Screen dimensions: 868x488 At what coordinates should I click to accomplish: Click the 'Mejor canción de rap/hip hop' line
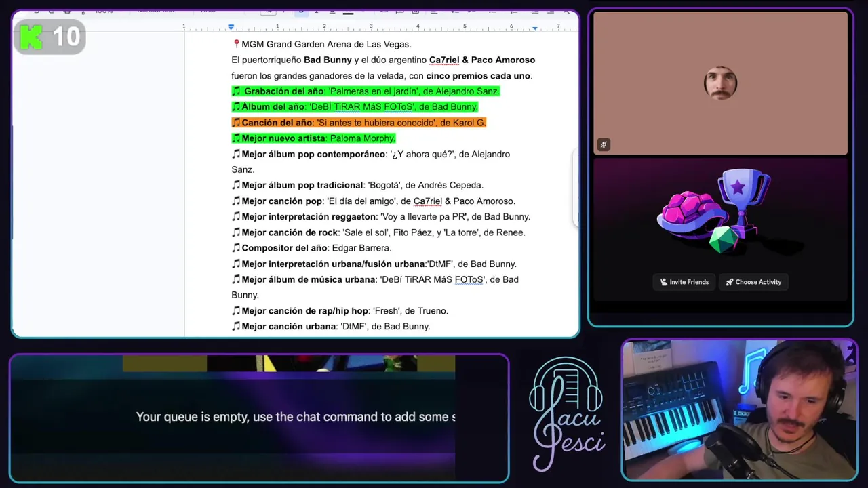pyautogui.click(x=340, y=310)
